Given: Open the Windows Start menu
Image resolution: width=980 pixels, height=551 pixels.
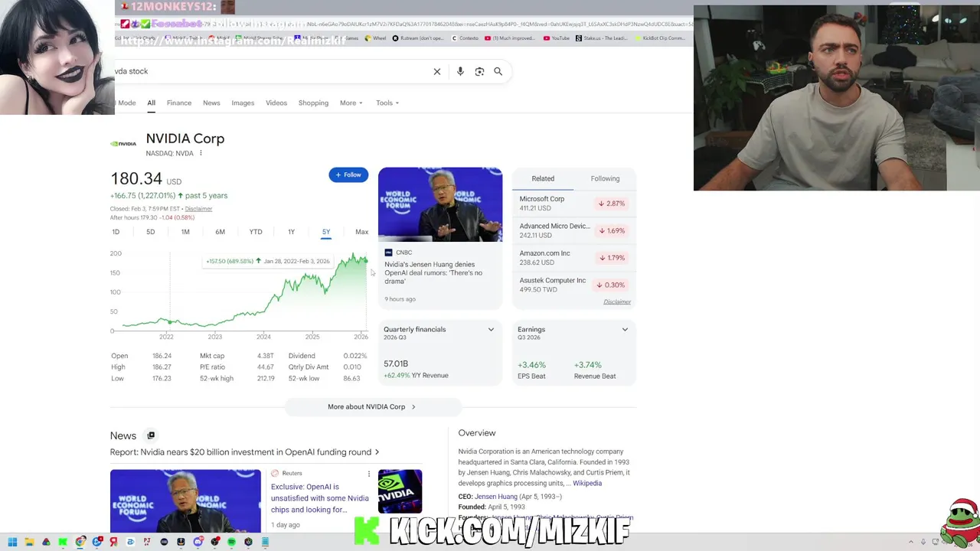Looking at the screenshot, I should point(12,542).
